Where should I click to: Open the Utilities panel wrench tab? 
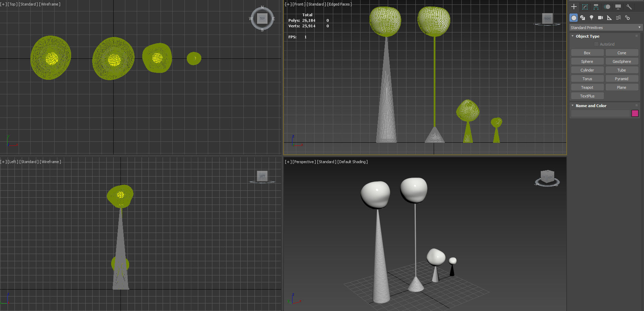[629, 7]
